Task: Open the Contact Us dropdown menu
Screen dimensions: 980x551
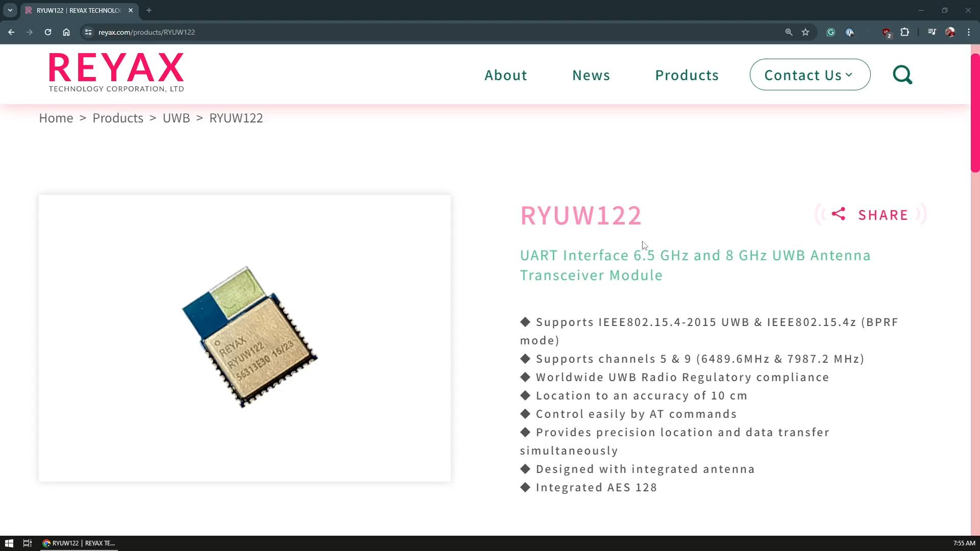Action: click(x=810, y=74)
